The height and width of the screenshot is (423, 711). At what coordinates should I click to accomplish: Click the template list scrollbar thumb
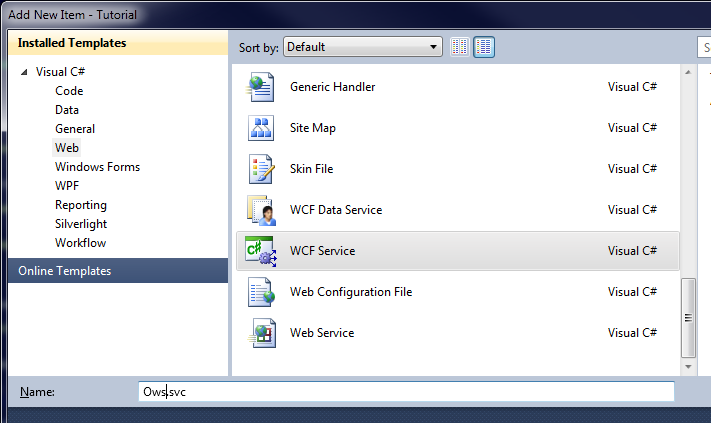tap(688, 318)
